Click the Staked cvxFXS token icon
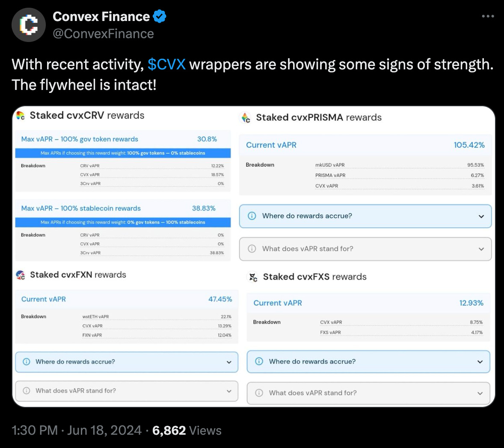Viewport: 504px width, 448px height. (253, 277)
